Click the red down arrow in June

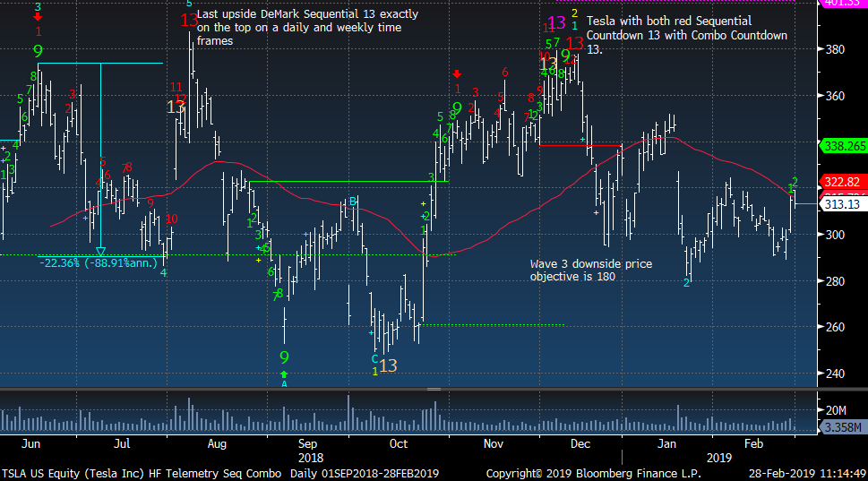[x=38, y=18]
